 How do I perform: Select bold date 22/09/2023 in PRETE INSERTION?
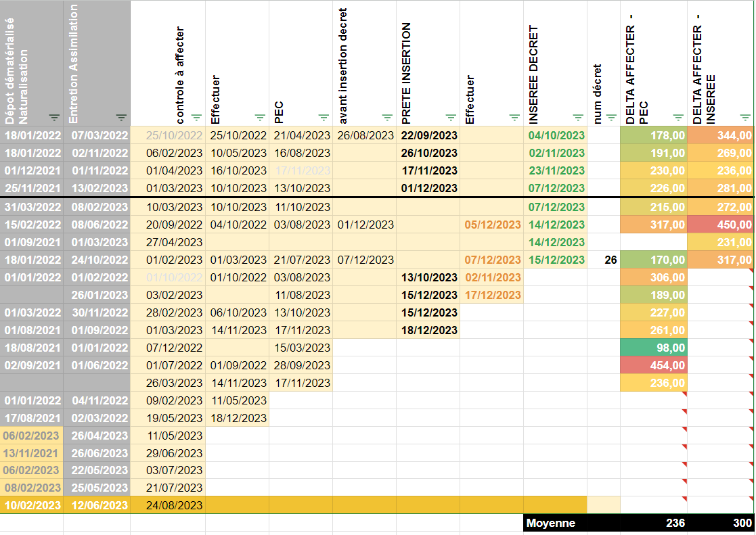point(428,135)
